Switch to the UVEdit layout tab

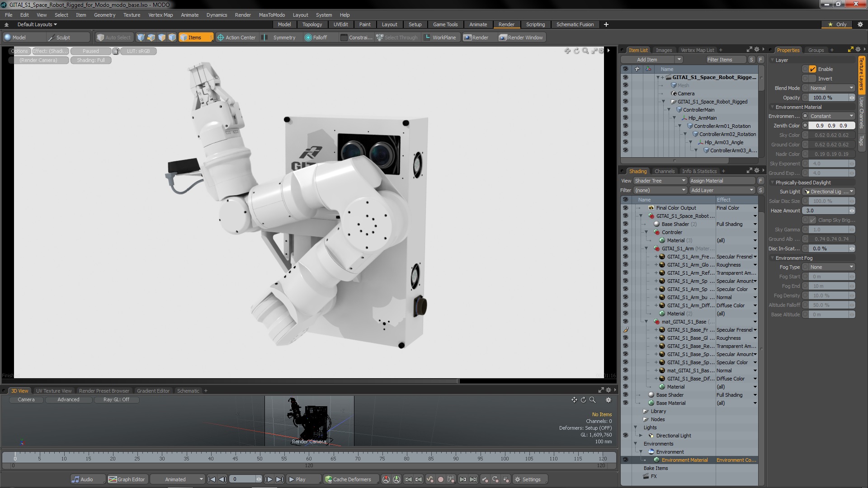(x=340, y=24)
